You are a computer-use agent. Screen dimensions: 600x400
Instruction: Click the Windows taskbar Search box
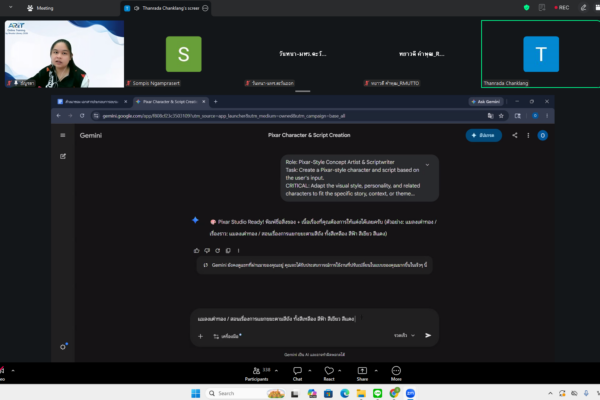[246, 393]
